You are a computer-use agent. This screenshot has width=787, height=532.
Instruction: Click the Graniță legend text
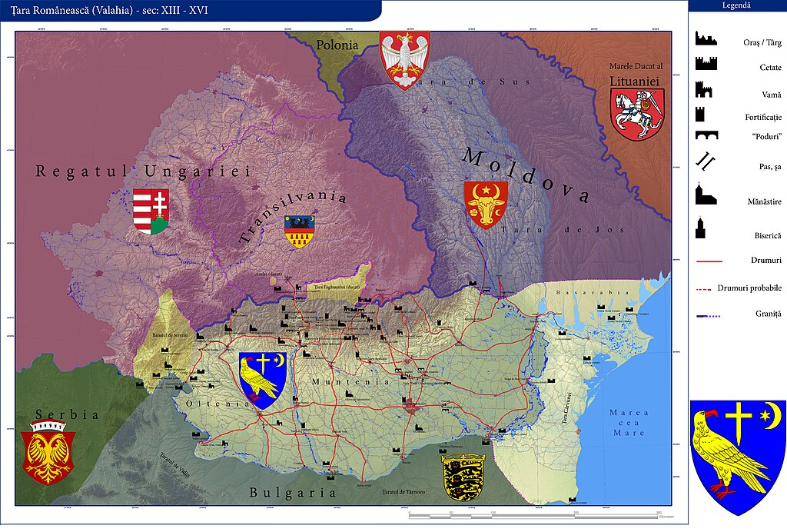(x=768, y=314)
